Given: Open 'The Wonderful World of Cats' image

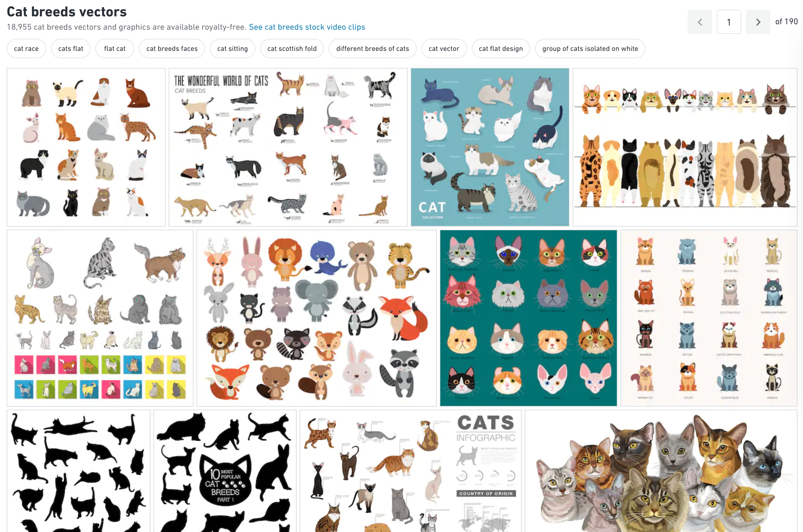Looking at the screenshot, I should (288, 147).
